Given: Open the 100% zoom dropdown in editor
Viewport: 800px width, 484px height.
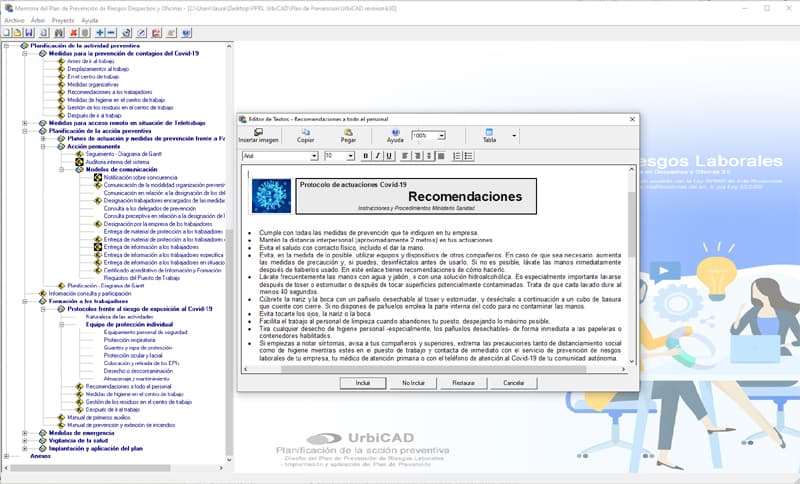Looking at the screenshot, I should point(441,136).
